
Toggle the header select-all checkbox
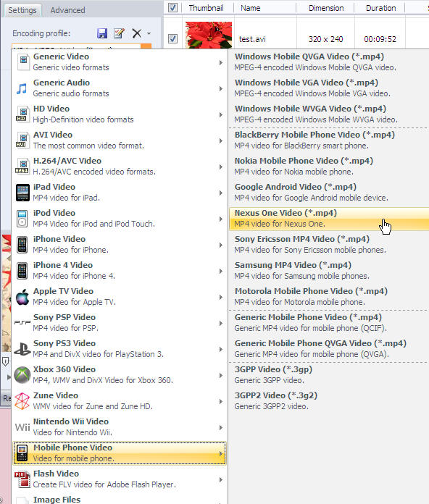tap(172, 8)
